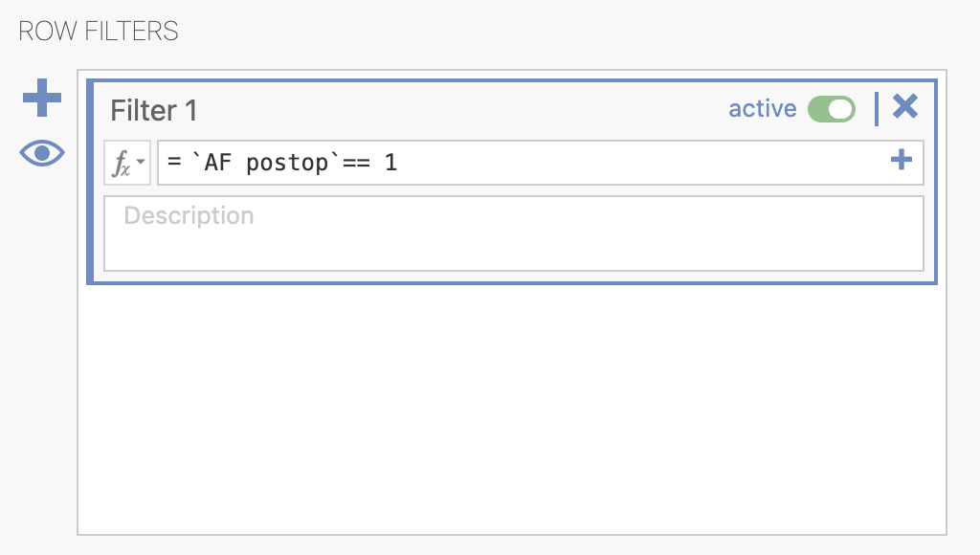Click the == operator in the formula
980x555 pixels.
click(x=356, y=163)
